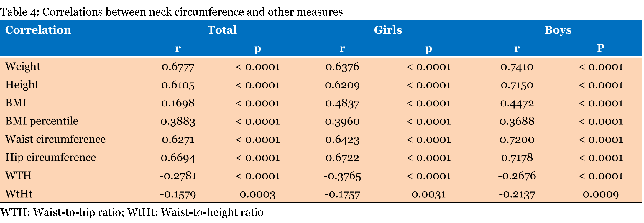Select the Boys p value 0.0009
The width and height of the screenshot is (644, 223).
[601, 194]
